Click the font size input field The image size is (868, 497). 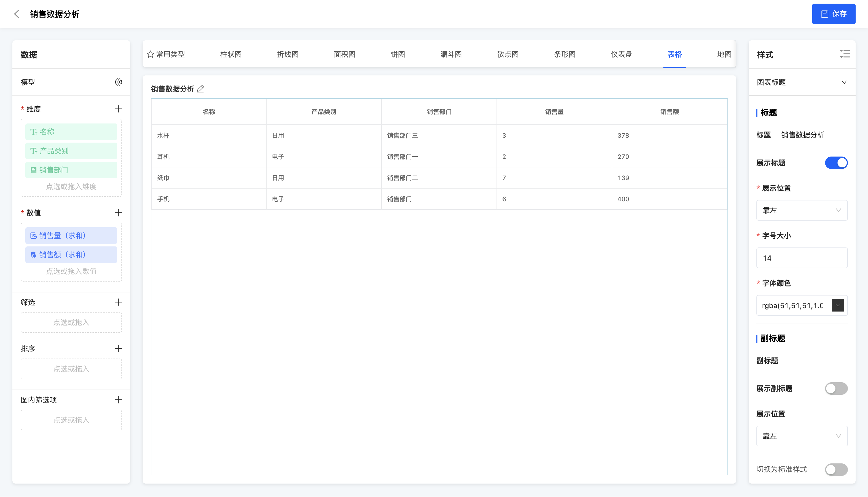pyautogui.click(x=801, y=258)
